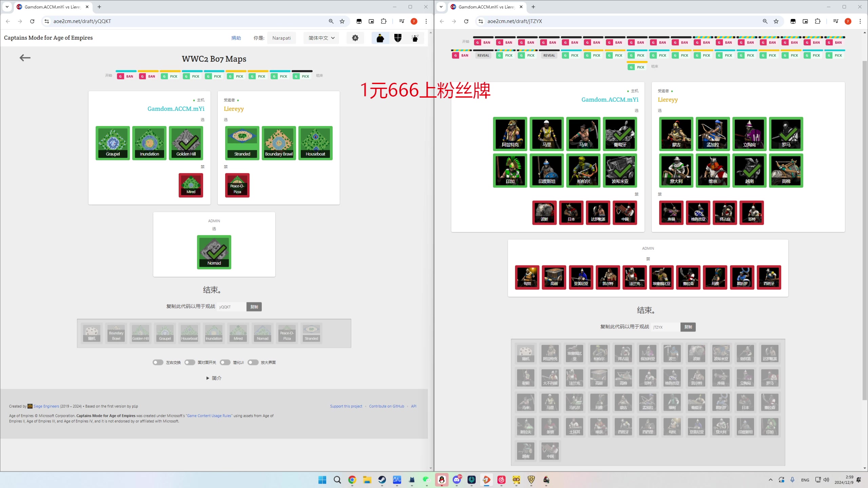Open the Contribute on GitHub link
Screen dimensions: 868x488
tap(387, 406)
